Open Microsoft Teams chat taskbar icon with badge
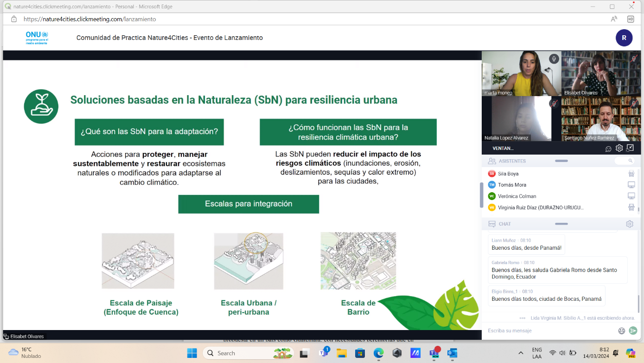The width and height of the screenshot is (644, 363). [323, 353]
